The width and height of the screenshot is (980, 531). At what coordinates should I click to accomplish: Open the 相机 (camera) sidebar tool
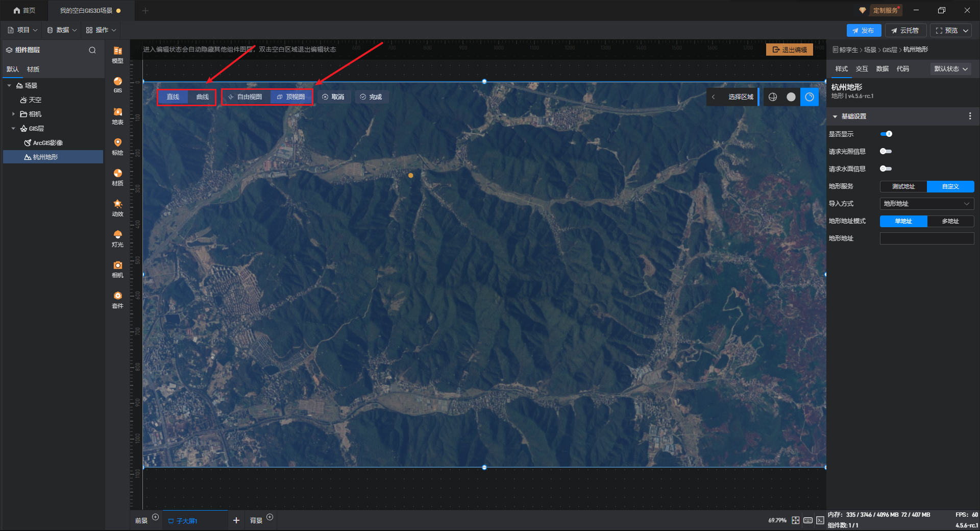pos(117,269)
